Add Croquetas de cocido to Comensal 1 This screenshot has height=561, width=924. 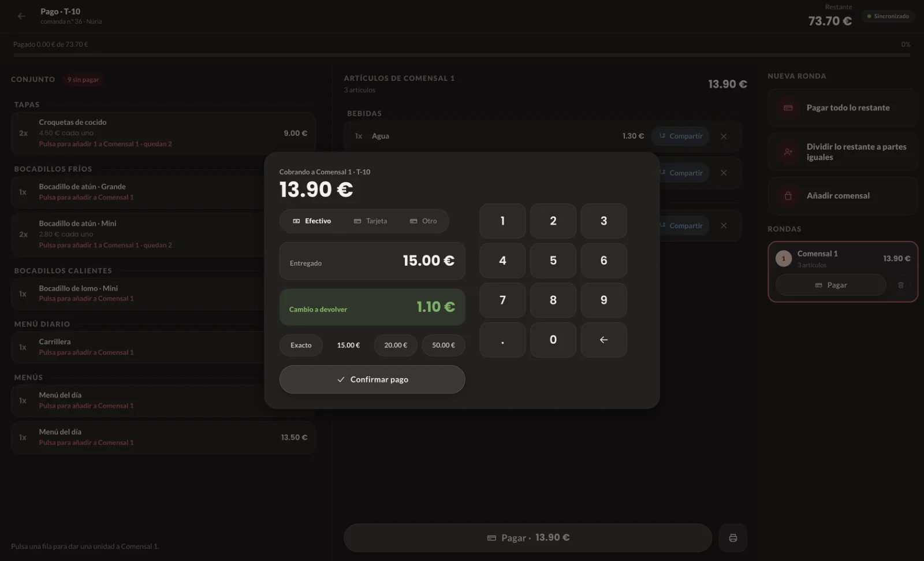click(x=163, y=133)
